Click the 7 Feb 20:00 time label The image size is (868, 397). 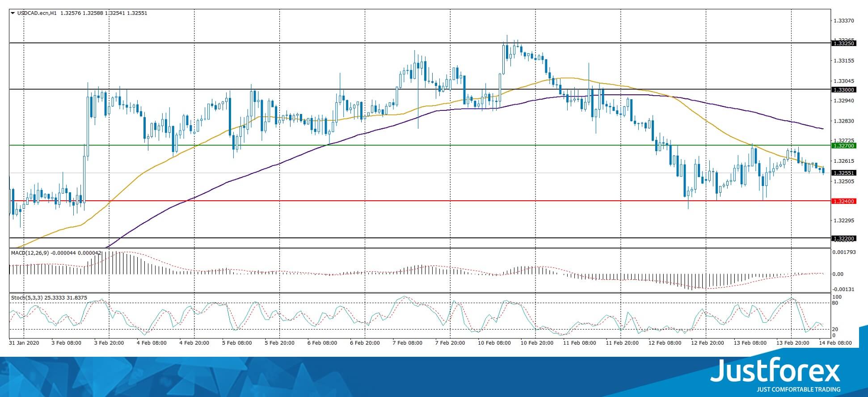[450, 343]
